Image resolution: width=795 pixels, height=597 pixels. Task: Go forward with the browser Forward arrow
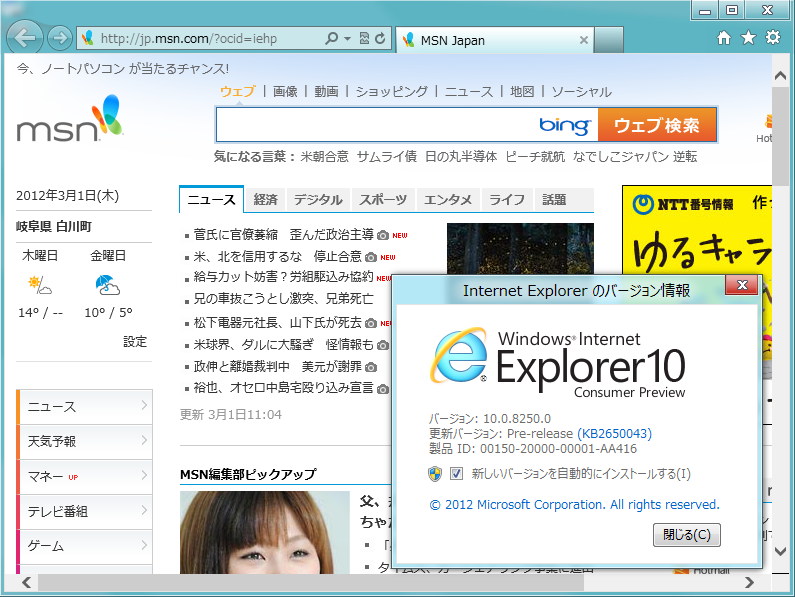pos(60,38)
